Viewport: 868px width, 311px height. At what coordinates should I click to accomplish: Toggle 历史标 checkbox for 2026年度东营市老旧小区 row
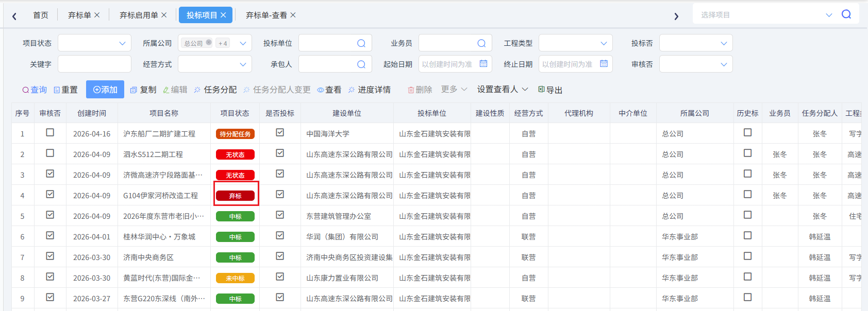pos(748,215)
